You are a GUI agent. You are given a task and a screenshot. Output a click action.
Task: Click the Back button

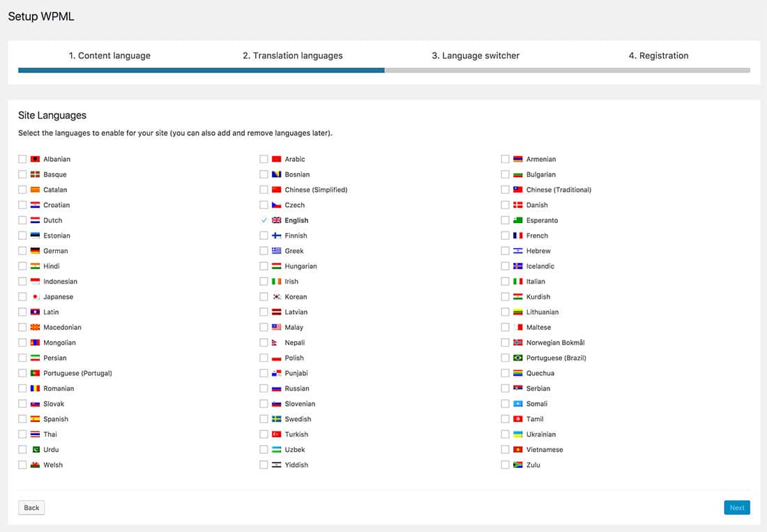31,508
